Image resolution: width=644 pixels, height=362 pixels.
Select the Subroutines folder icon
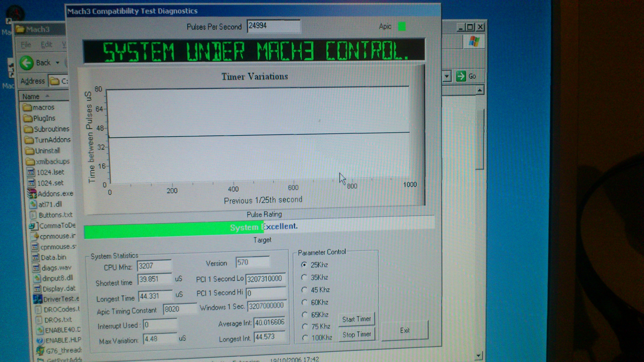tap(28, 129)
